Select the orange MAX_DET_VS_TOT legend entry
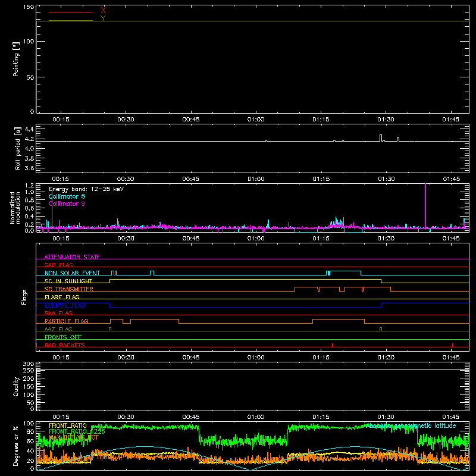Image resolution: width=476 pixels, height=476 pixels. (x=74, y=437)
